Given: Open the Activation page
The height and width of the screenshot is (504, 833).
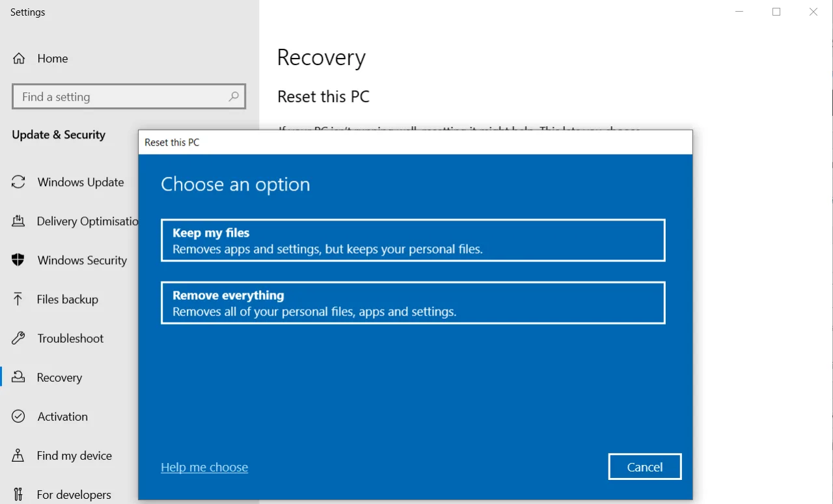Looking at the screenshot, I should [62, 416].
